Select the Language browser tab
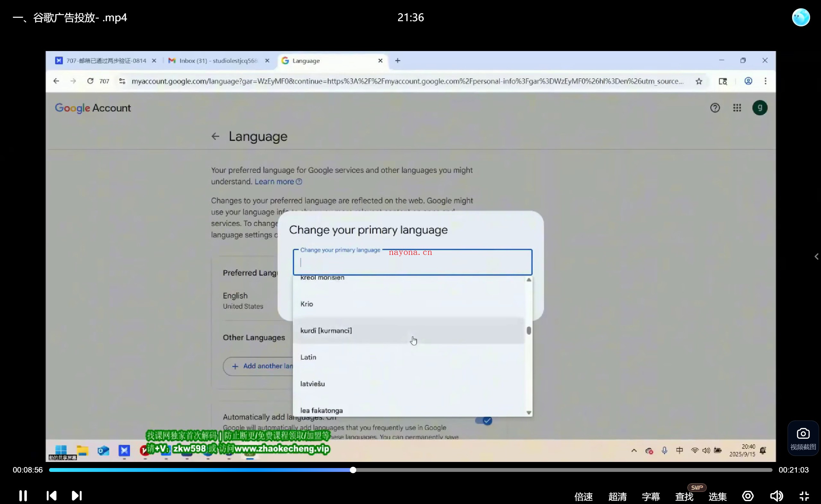Viewport: 821px width, 504px height. (333, 61)
